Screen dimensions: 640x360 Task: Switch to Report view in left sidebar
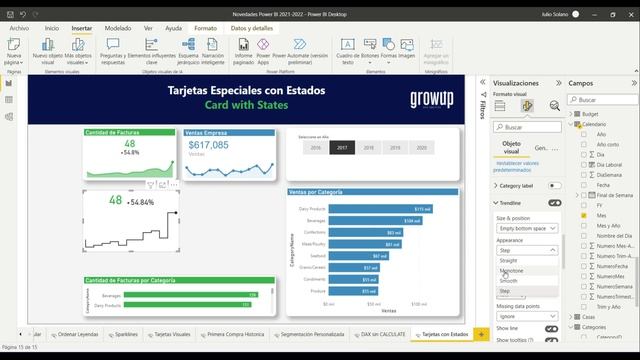point(9,83)
